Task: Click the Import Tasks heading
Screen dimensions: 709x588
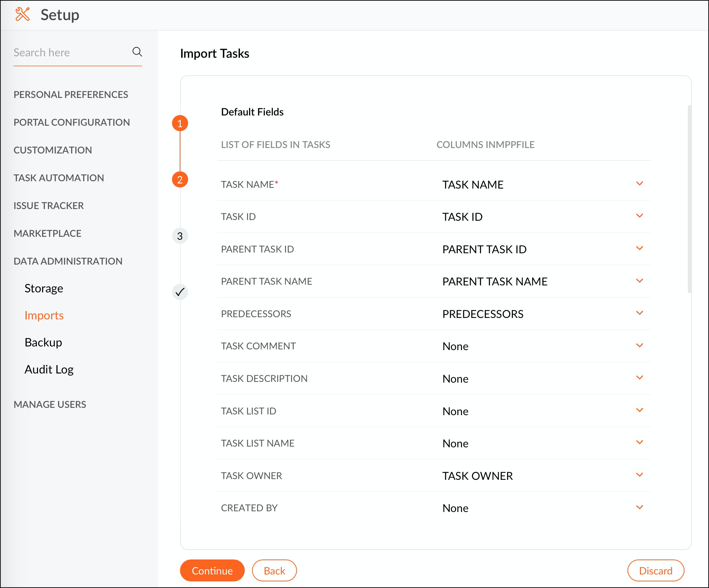Action: (x=215, y=53)
